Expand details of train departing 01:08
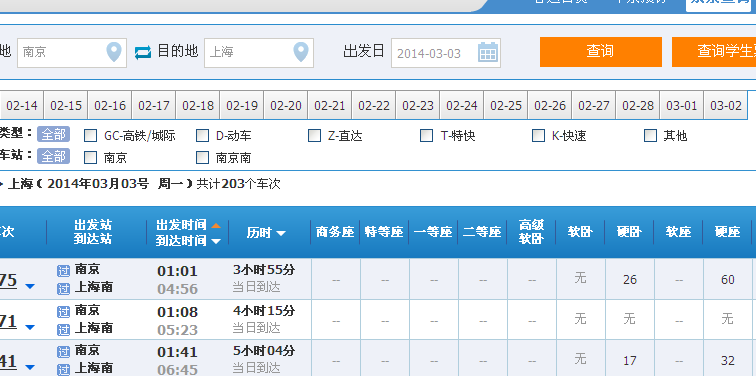Image resolution: width=756 pixels, height=376 pixels. tap(30, 327)
